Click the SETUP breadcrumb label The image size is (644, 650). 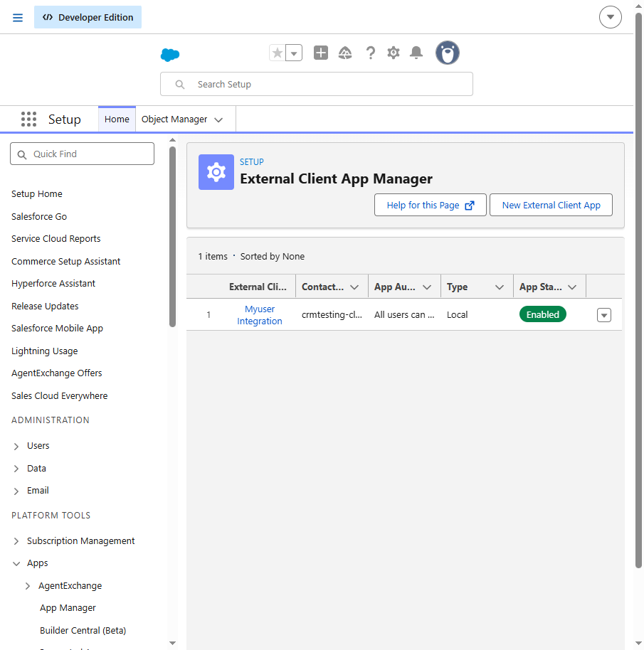[x=252, y=161]
